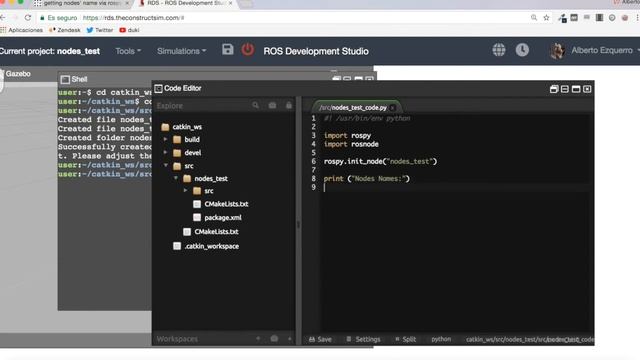Screen dimensions: 640x360
Task: Click the Code Editor window title icon
Action: click(x=158, y=88)
